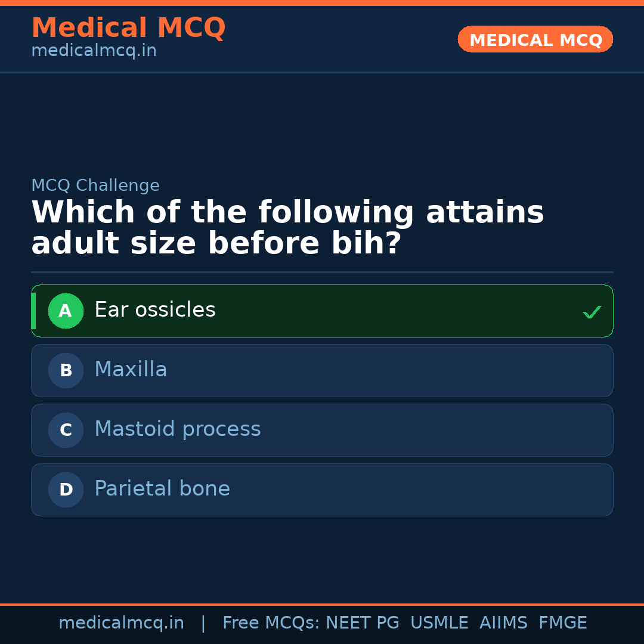Click the circular B badge on Maxilla
Viewport: 644px width, 644px height.
[x=66, y=370]
